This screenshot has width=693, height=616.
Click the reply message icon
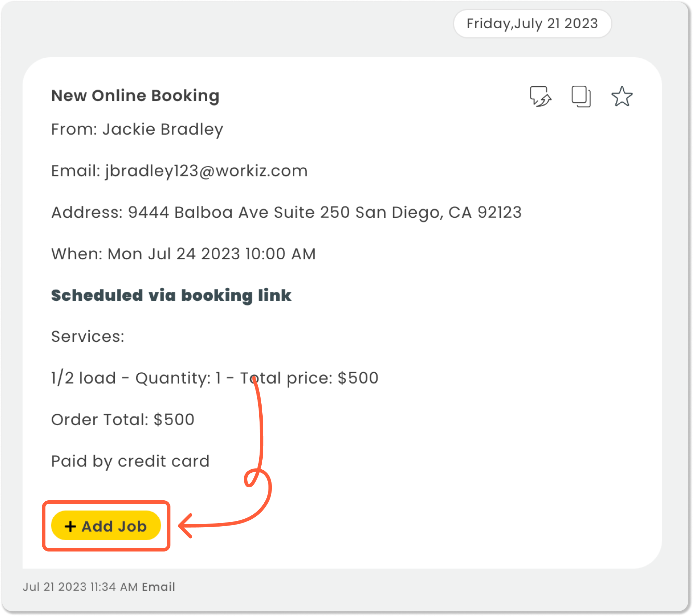click(540, 96)
